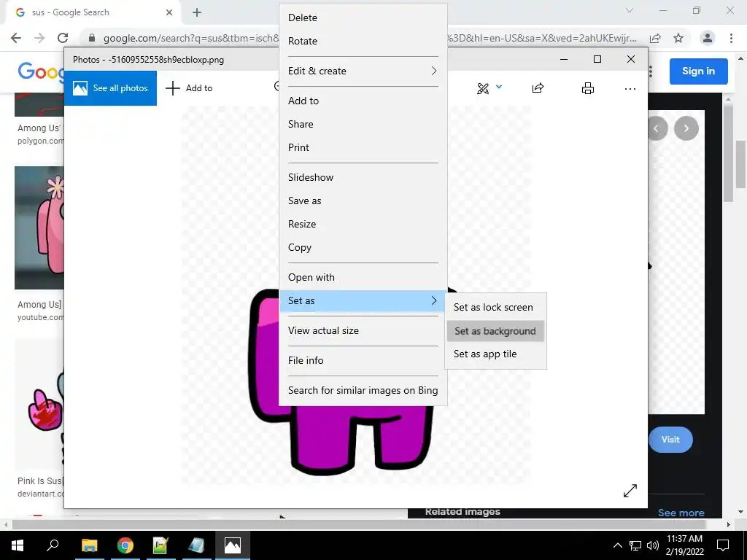Image resolution: width=747 pixels, height=560 pixels.
Task: Click the Google logo in Chrome page
Action: point(41,71)
